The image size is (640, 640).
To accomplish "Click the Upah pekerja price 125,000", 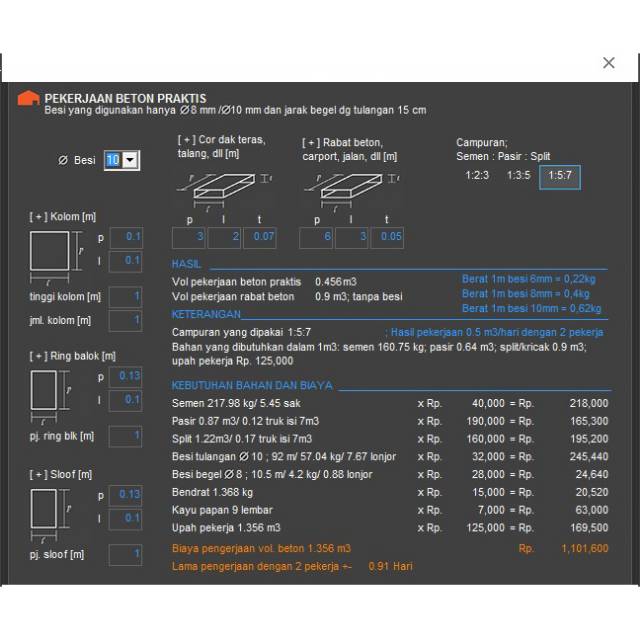I will [485, 528].
